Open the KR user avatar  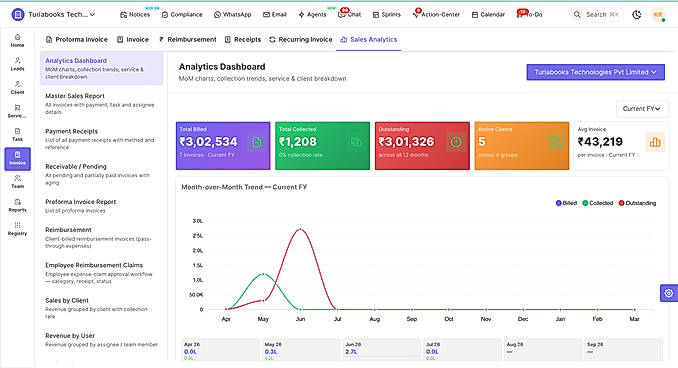658,15
